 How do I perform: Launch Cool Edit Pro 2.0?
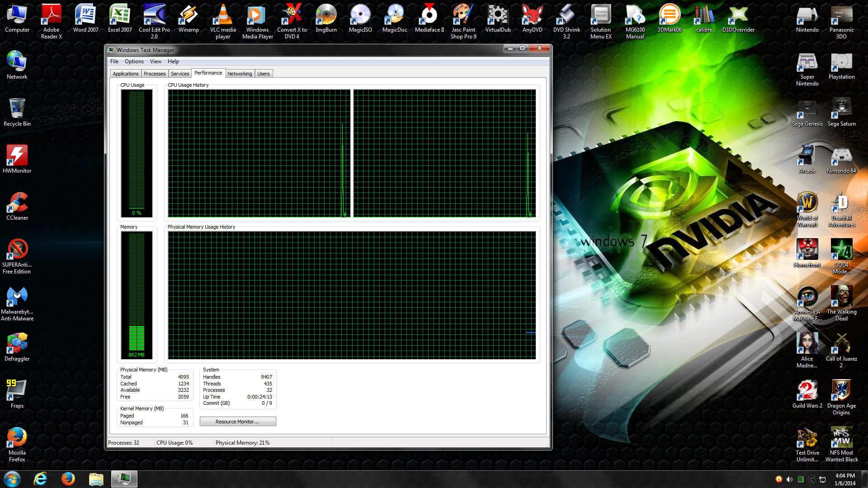click(x=155, y=22)
